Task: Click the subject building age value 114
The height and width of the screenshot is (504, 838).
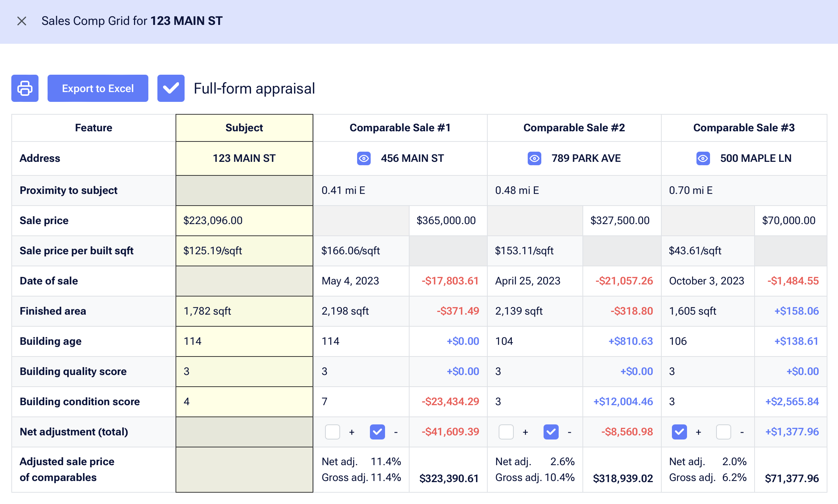Action: point(244,341)
